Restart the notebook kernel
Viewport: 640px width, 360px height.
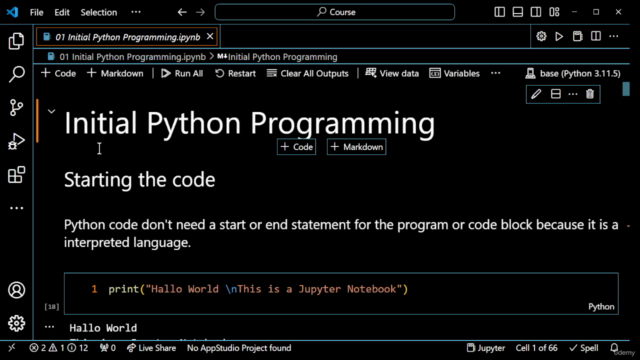click(236, 73)
